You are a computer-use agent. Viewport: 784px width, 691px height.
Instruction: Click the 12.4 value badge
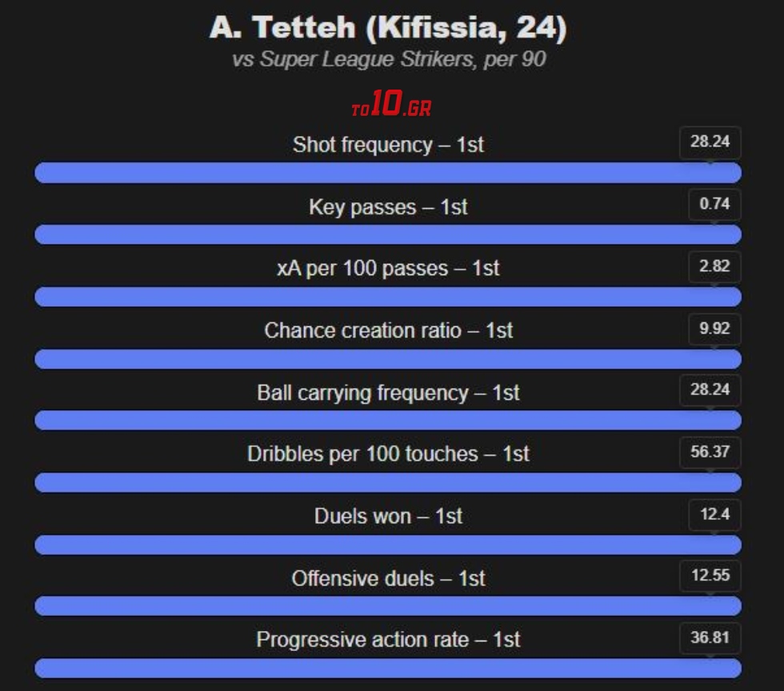coord(714,514)
